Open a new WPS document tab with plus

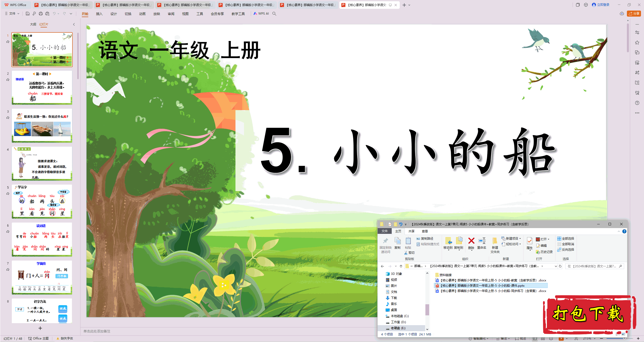coord(404,5)
